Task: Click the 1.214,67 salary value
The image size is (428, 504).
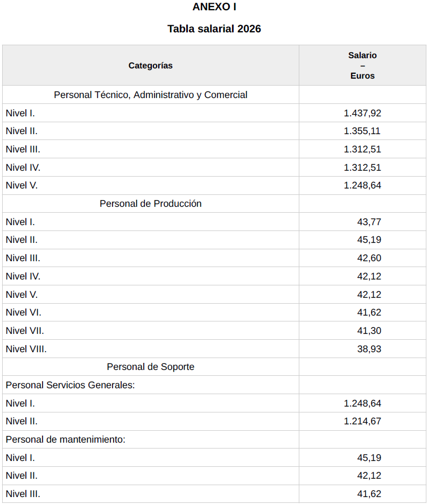Action: click(x=362, y=421)
